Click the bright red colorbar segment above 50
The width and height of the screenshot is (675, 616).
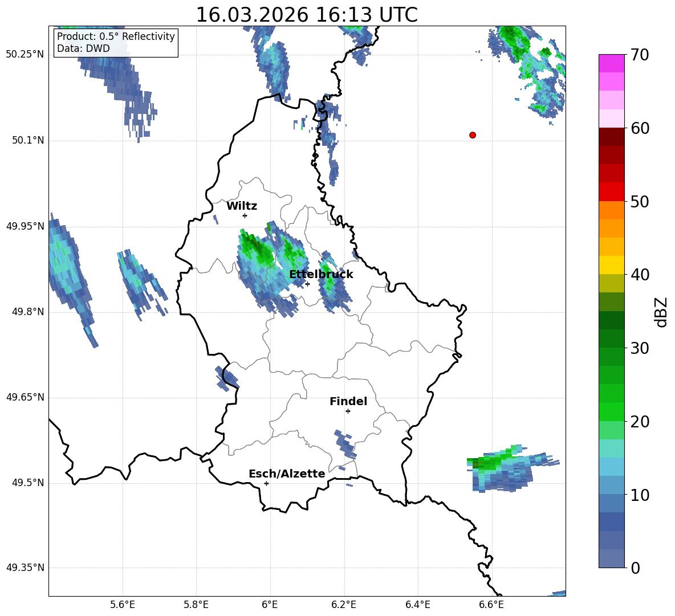(x=611, y=191)
